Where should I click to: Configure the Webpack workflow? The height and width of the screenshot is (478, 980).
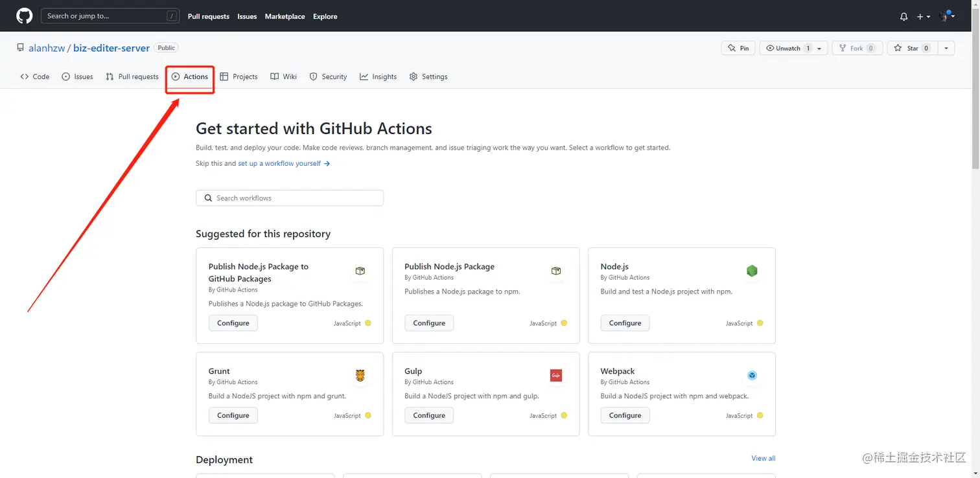[x=625, y=416]
